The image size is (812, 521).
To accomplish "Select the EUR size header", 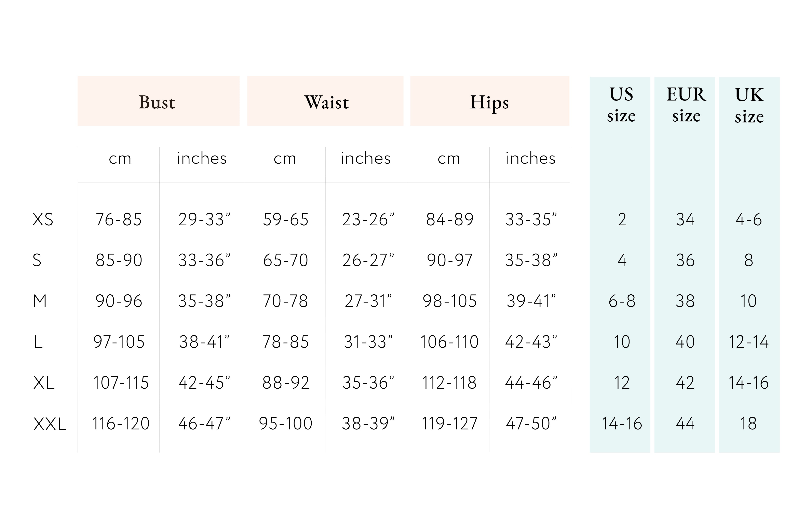I will [686, 105].
